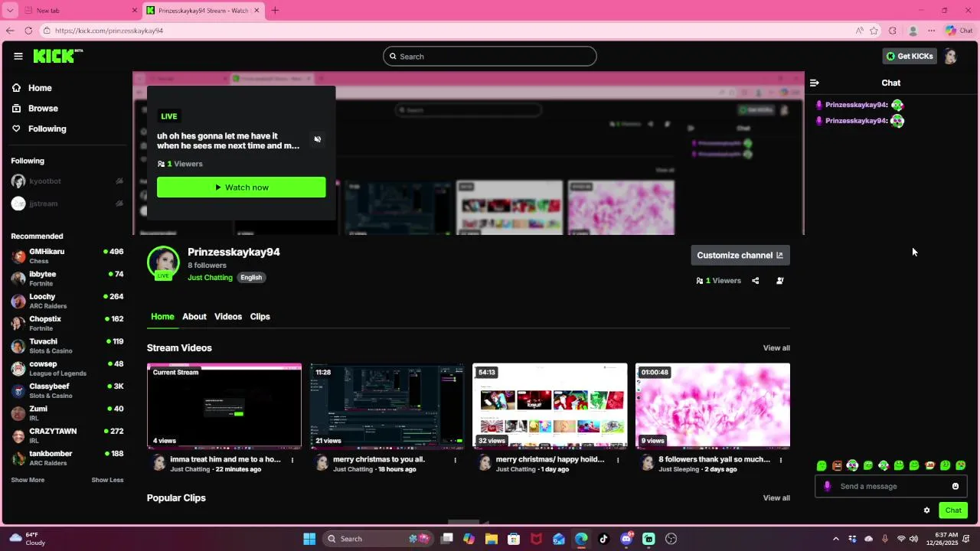Click the browser address bar URL
Screen dimensions: 980x551
click(109, 31)
